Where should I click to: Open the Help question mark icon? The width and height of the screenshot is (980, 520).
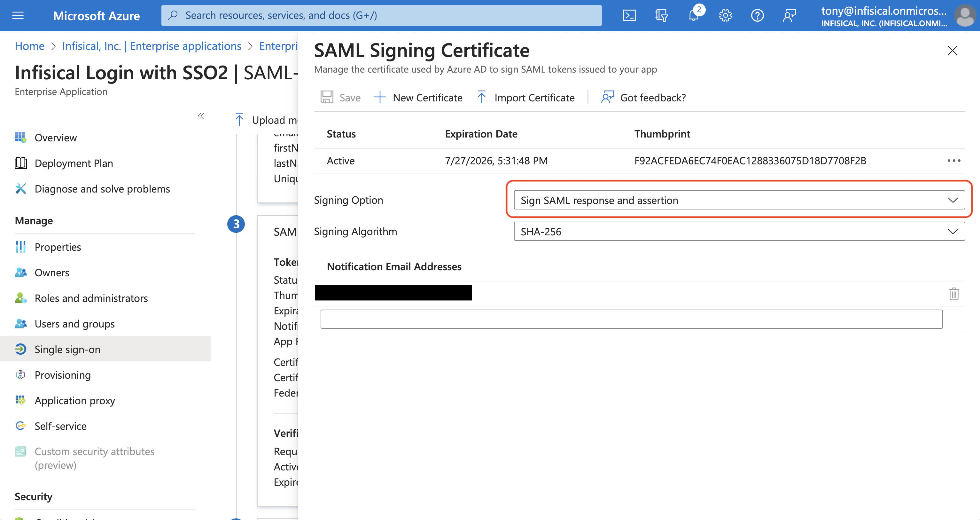757,15
